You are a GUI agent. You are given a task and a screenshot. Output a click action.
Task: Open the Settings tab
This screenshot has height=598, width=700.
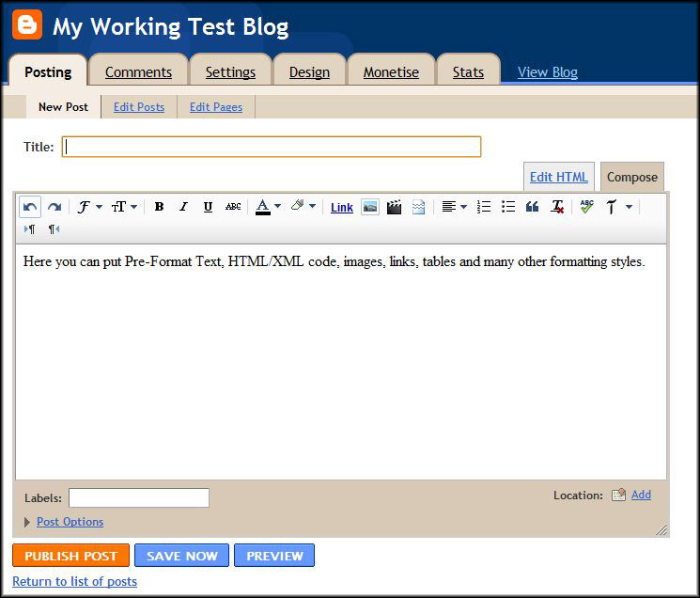[x=230, y=71]
